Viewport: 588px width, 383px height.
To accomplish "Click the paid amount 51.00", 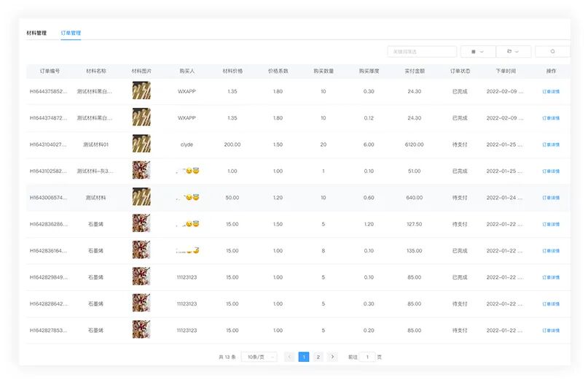I will pos(415,171).
